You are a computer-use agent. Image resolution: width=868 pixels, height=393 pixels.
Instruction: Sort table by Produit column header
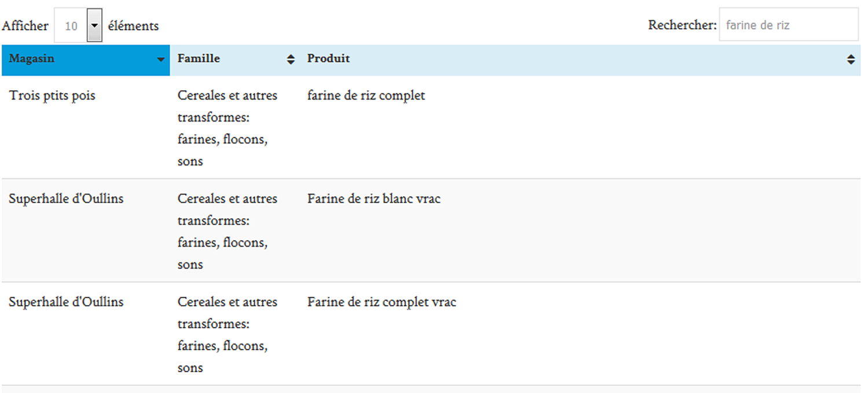point(328,59)
